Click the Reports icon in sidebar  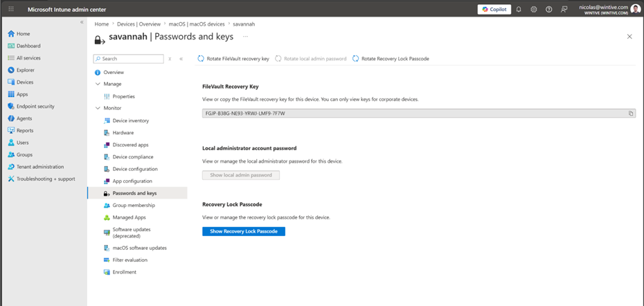[11, 131]
